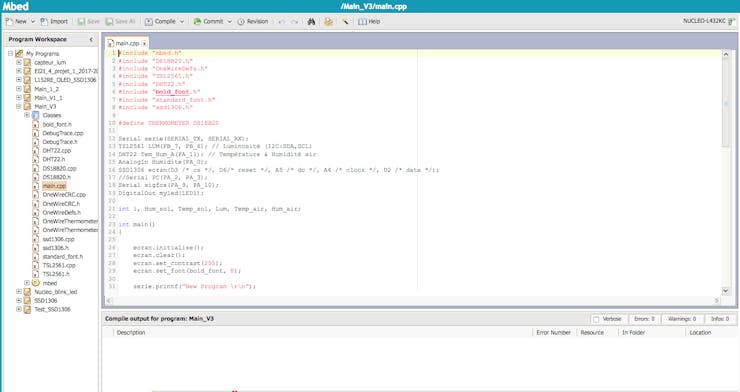
Task: Open ssd1306.h file
Action: coord(56,248)
